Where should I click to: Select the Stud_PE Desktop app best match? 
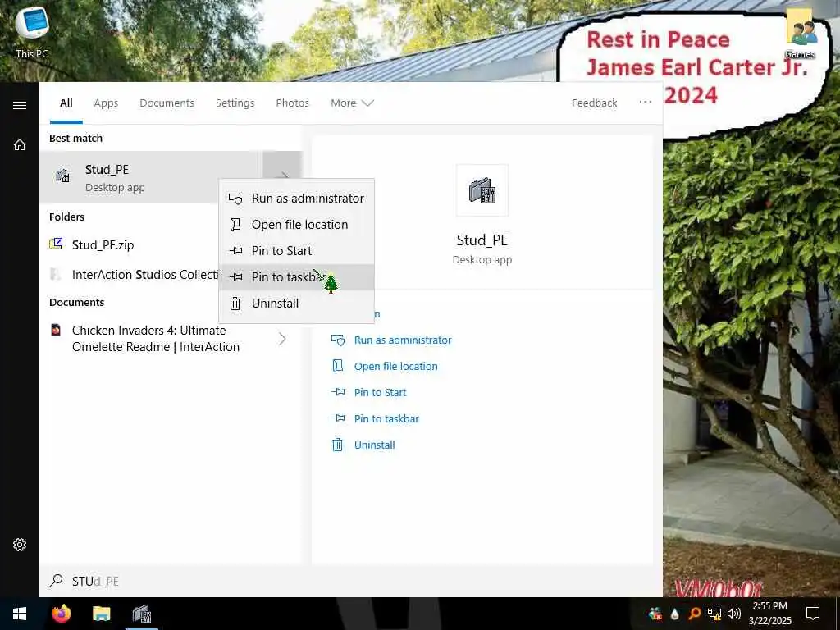click(x=151, y=177)
